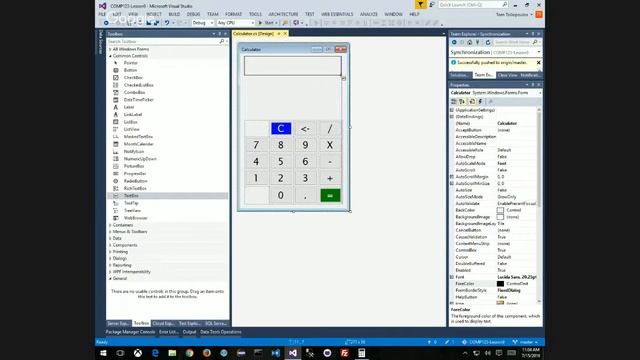Open Visual Studio from the taskbar
This screenshot has width=640, height=360.
pyautogui.click(x=293, y=353)
